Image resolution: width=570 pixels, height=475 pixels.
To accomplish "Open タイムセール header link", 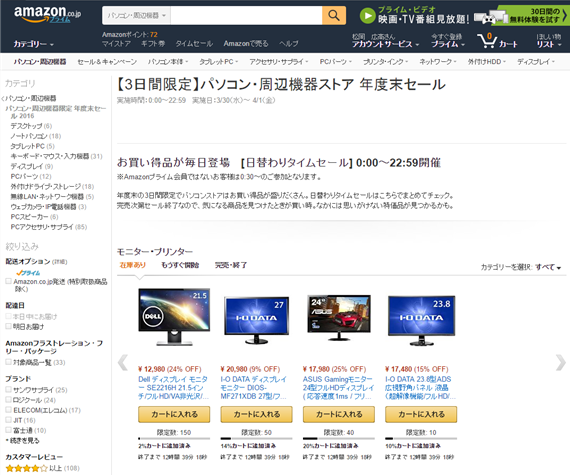I will point(194,44).
